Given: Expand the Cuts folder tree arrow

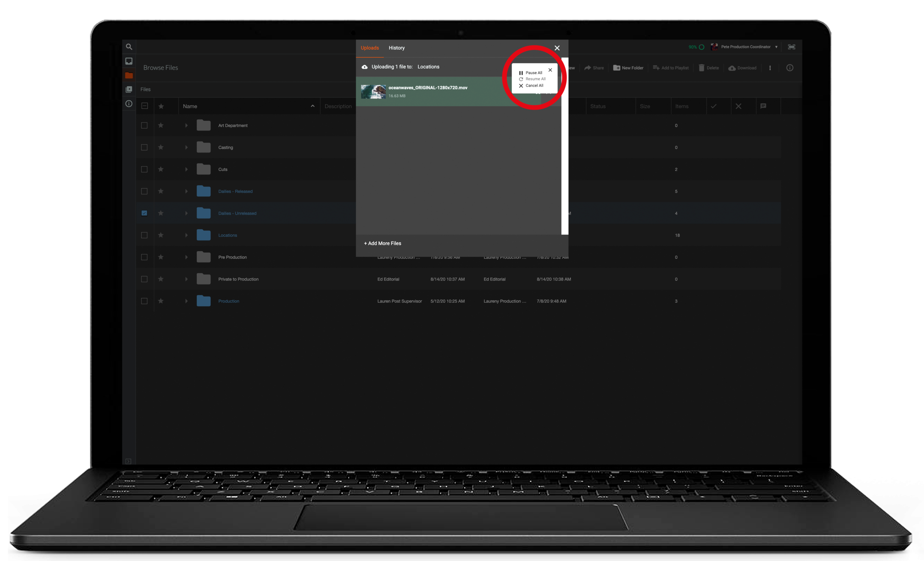Looking at the screenshot, I should pyautogui.click(x=186, y=170).
